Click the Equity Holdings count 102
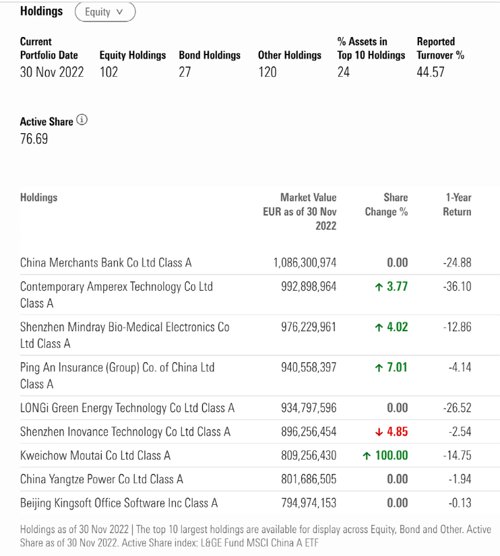 [x=109, y=72]
